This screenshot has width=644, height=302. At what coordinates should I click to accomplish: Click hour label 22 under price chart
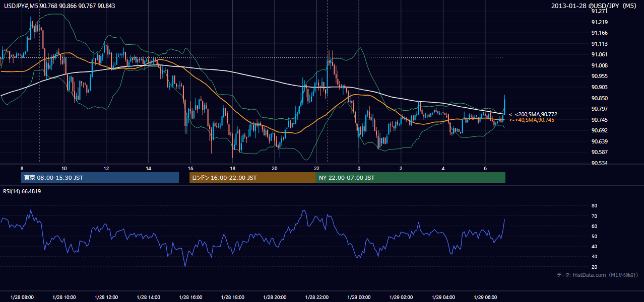(x=317, y=168)
